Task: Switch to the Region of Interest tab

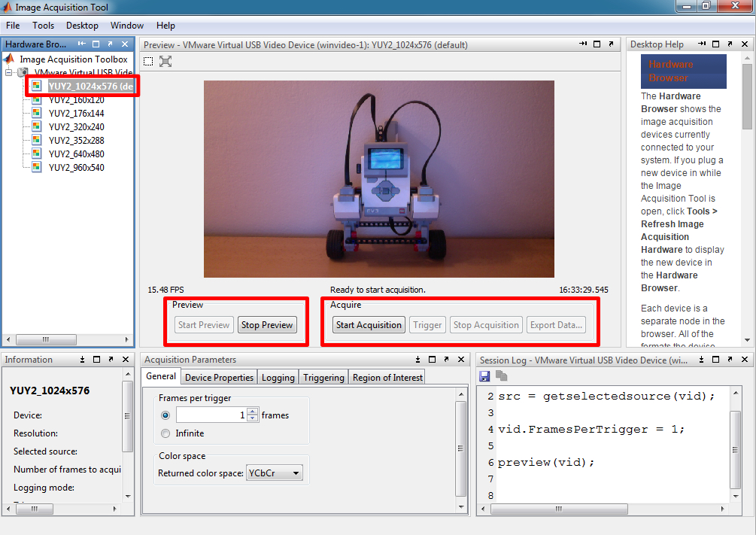Action: [x=387, y=377]
